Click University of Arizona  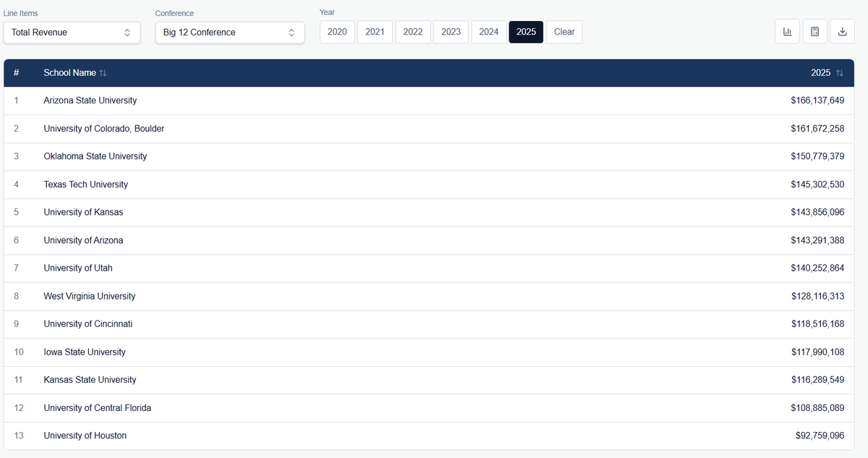coord(83,240)
